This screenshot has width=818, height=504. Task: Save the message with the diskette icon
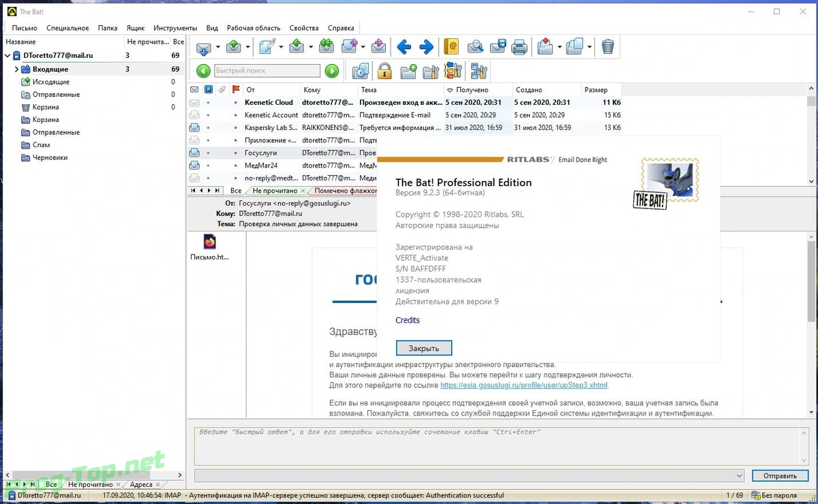[x=498, y=47]
